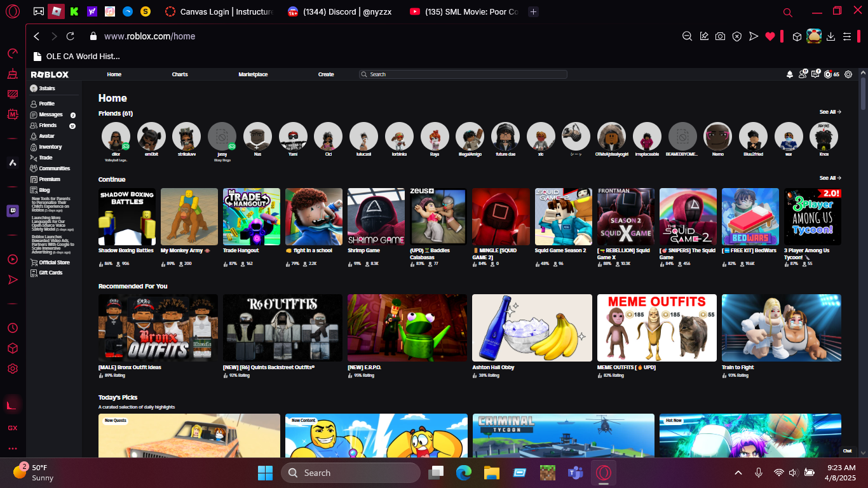Image resolution: width=868 pixels, height=488 pixels.
Task: Open Flow send icon in address bar
Action: [754, 36]
